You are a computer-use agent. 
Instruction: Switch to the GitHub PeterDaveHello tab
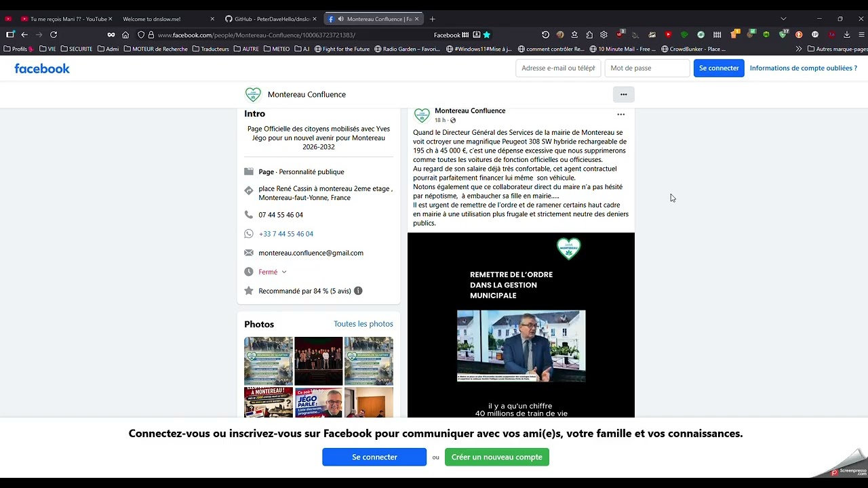[x=271, y=19]
